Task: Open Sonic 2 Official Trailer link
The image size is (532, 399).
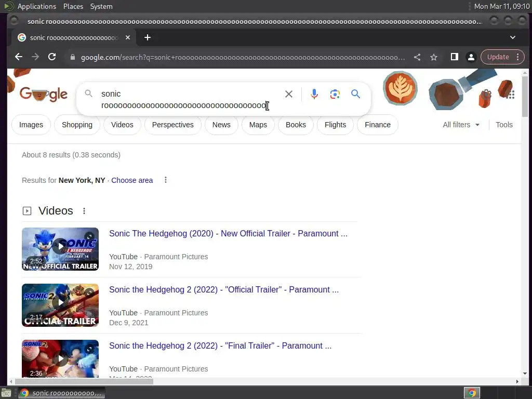Action: (224, 289)
